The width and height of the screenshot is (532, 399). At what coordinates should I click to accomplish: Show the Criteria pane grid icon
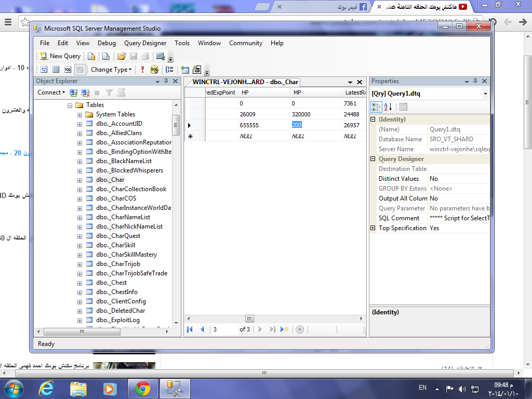coord(56,70)
